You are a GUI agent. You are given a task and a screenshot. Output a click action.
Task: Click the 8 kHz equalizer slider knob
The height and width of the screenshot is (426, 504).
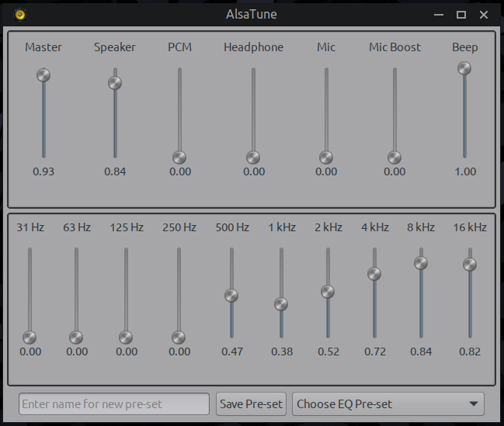(x=421, y=263)
